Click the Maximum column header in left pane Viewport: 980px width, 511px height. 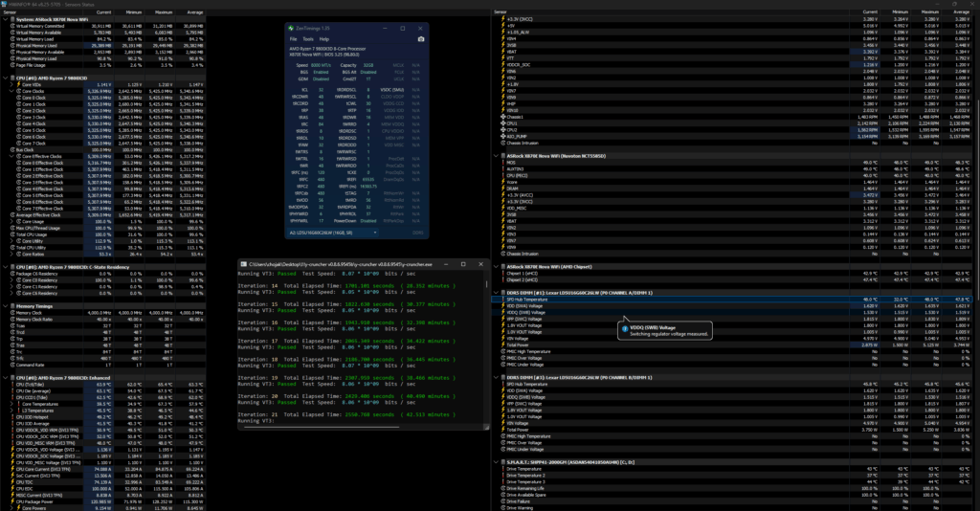(160, 12)
